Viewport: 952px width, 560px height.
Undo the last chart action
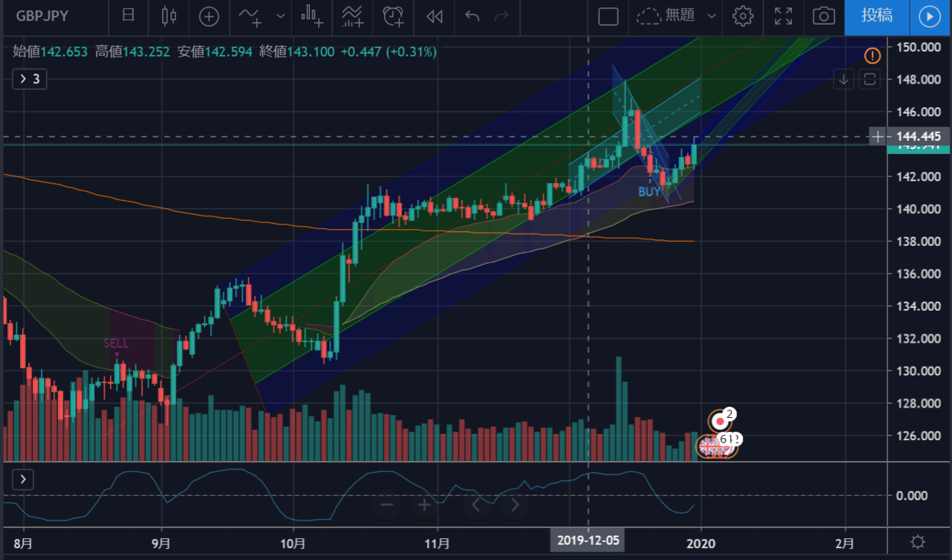pos(472,16)
